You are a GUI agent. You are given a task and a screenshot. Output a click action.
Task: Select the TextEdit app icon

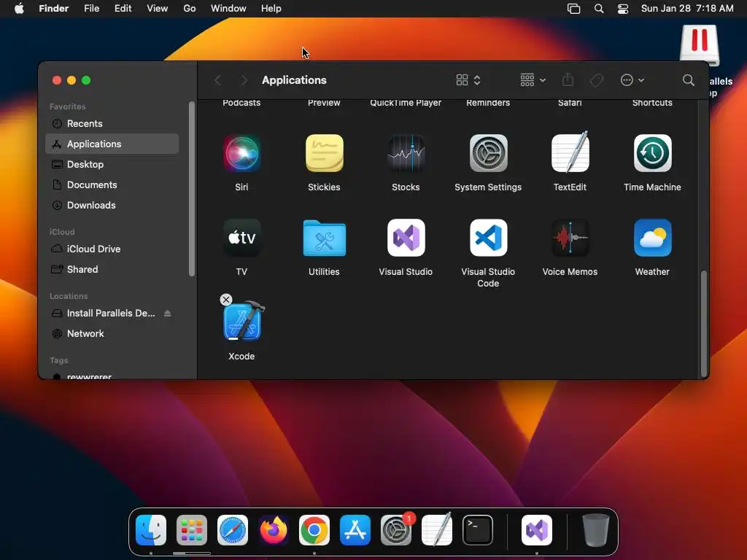coord(570,152)
